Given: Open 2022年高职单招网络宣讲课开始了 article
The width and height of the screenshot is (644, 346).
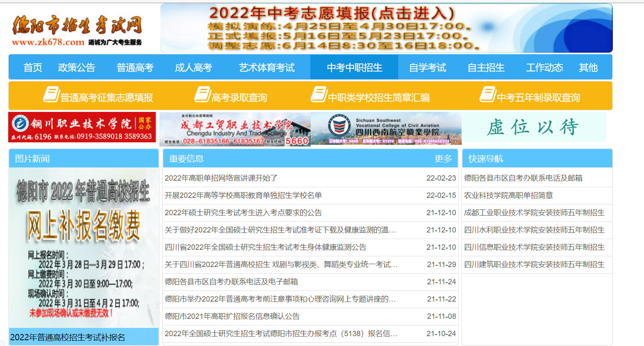Looking at the screenshot, I should (221, 178).
